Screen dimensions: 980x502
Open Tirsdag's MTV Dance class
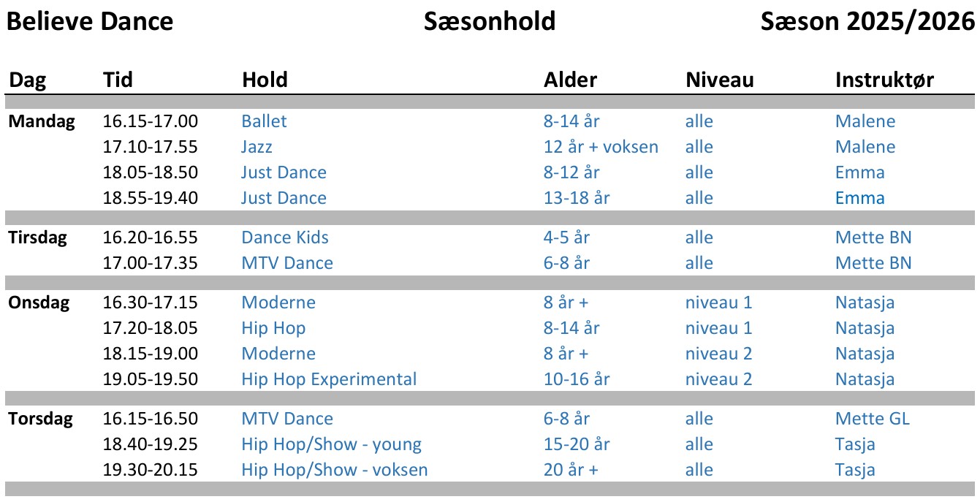(287, 262)
